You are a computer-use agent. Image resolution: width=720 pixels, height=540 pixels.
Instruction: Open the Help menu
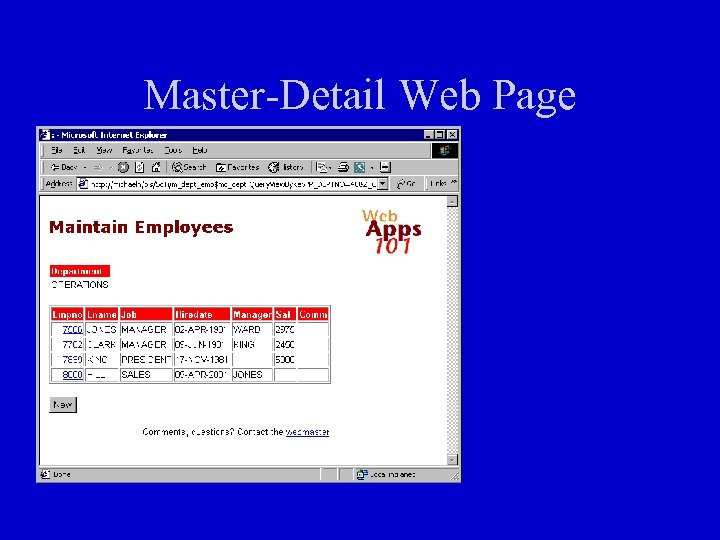coord(200,150)
